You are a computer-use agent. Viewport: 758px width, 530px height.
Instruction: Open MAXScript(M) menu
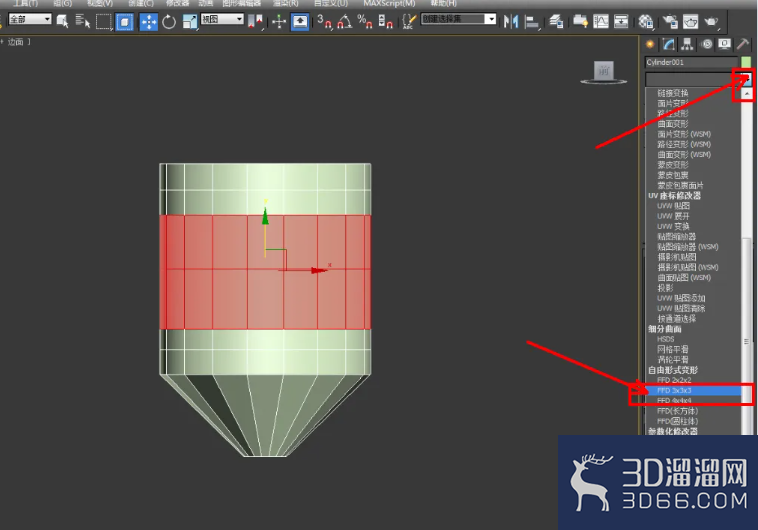(389, 3)
